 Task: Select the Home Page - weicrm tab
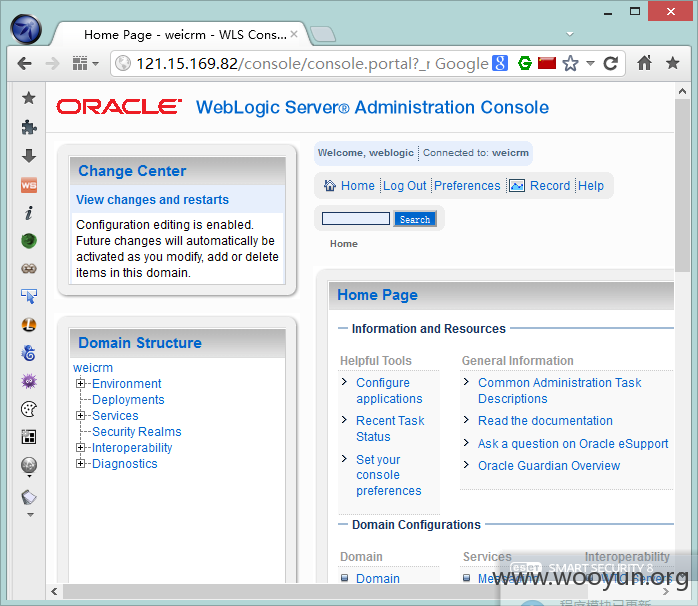(185, 34)
